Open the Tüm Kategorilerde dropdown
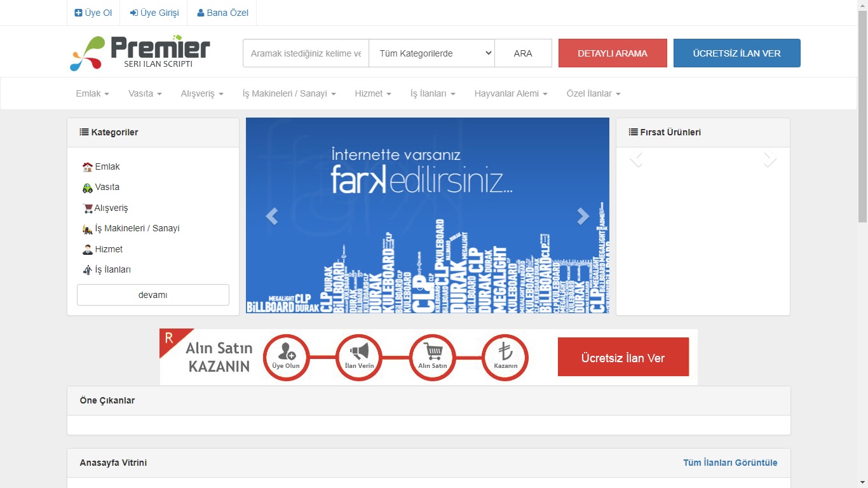Screen dimensions: 868x488 tap(431, 53)
